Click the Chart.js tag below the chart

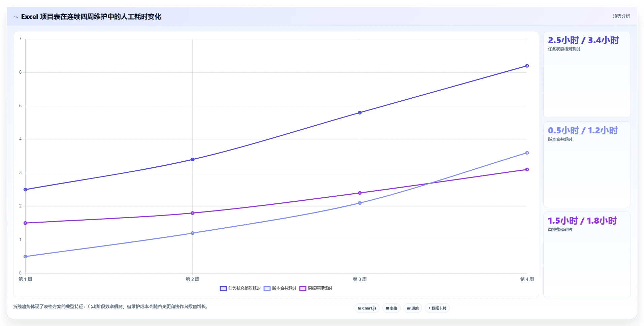367,308
